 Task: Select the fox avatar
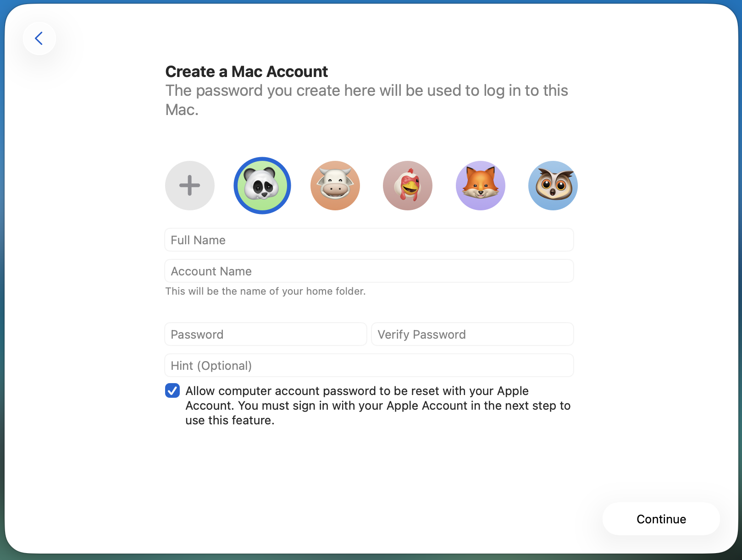[481, 186]
